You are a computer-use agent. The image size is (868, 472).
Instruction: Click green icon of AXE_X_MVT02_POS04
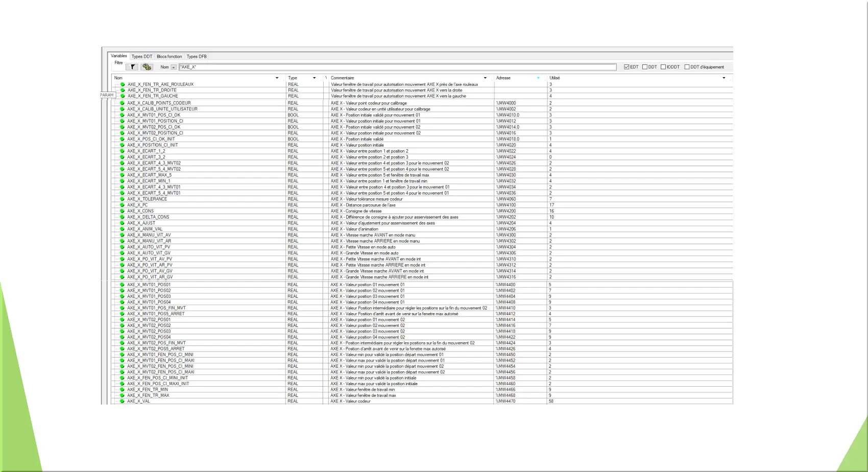pyautogui.click(x=122, y=337)
